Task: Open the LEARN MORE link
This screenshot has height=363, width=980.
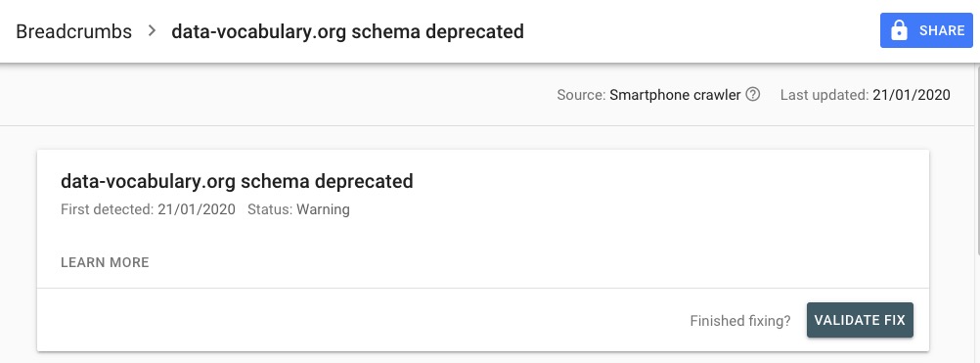Action: click(x=105, y=262)
